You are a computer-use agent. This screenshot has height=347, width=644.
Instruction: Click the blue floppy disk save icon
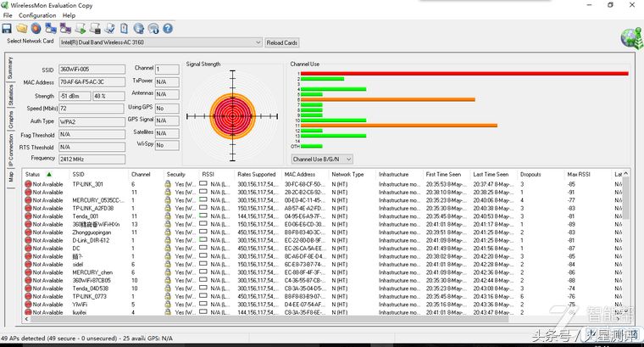click(7, 28)
